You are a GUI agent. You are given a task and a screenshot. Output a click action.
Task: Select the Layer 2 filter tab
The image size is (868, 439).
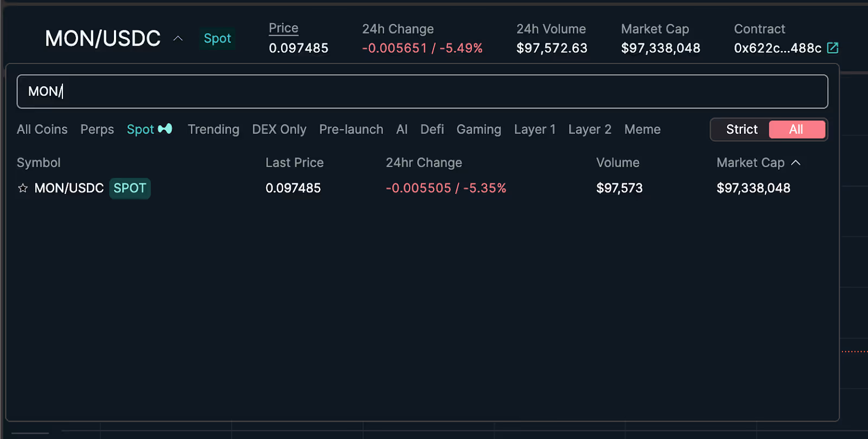tap(590, 130)
